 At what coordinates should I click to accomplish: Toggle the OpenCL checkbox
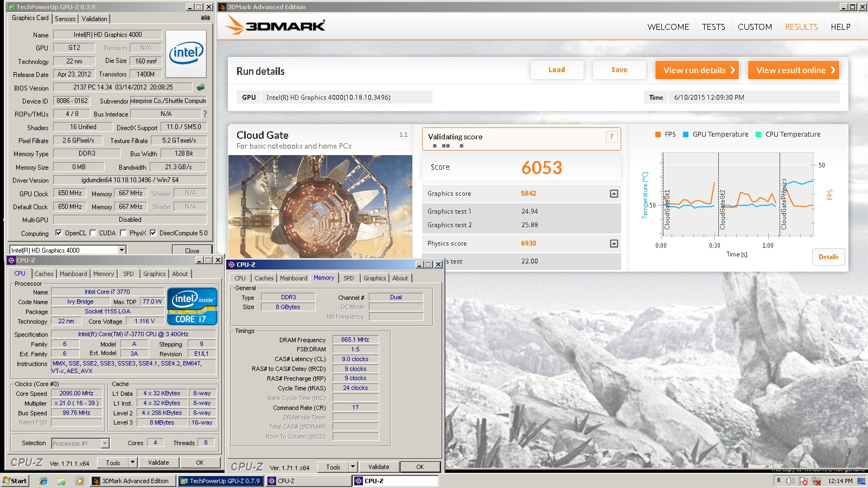point(59,233)
